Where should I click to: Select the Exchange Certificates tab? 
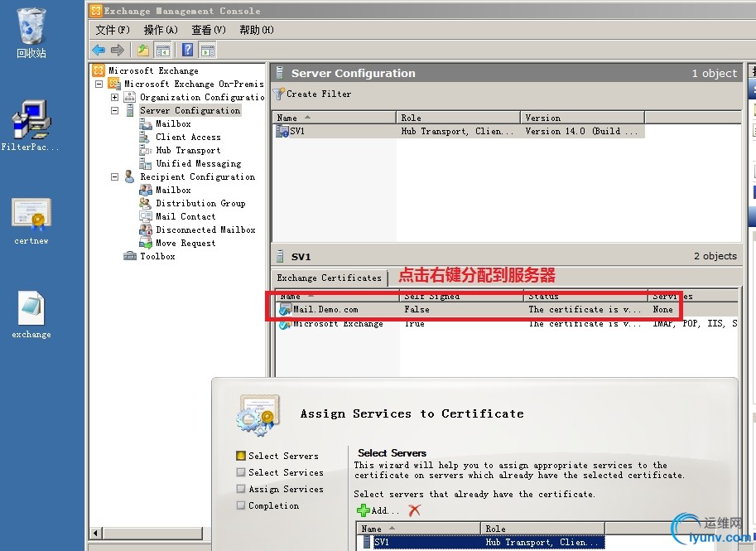click(x=330, y=278)
